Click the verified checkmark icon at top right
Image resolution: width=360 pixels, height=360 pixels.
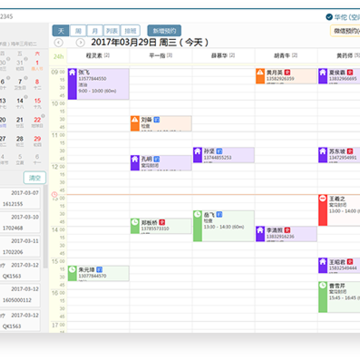pyautogui.click(x=329, y=17)
